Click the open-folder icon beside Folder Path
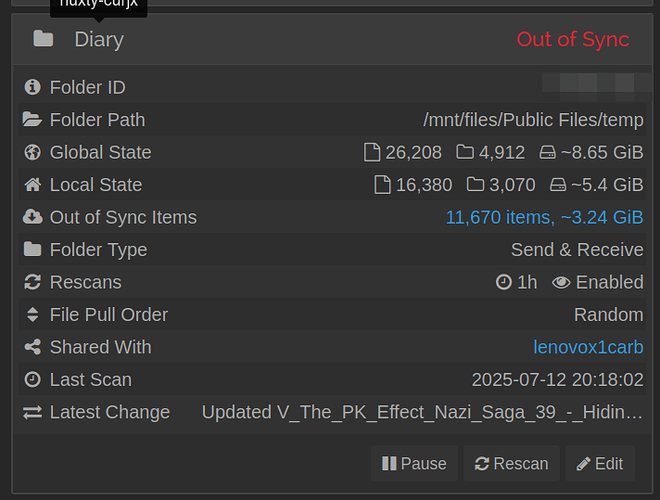 click(x=32, y=120)
